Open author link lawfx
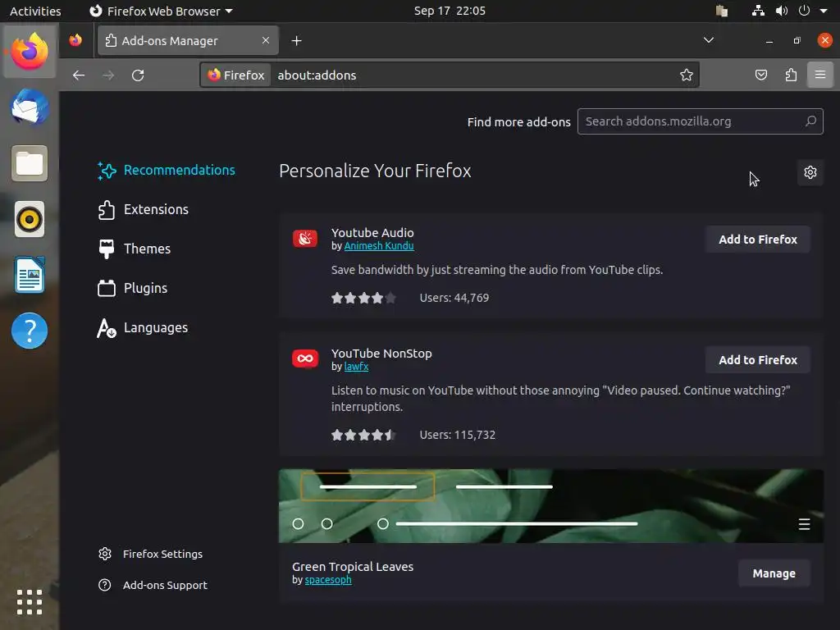Viewport: 840px width, 630px height. 356,367
